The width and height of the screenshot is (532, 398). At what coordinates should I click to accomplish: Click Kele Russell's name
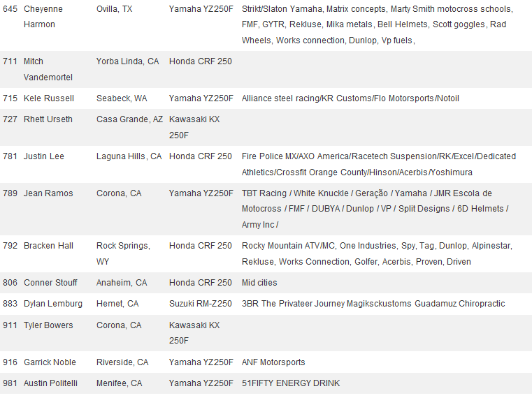pos(48,98)
